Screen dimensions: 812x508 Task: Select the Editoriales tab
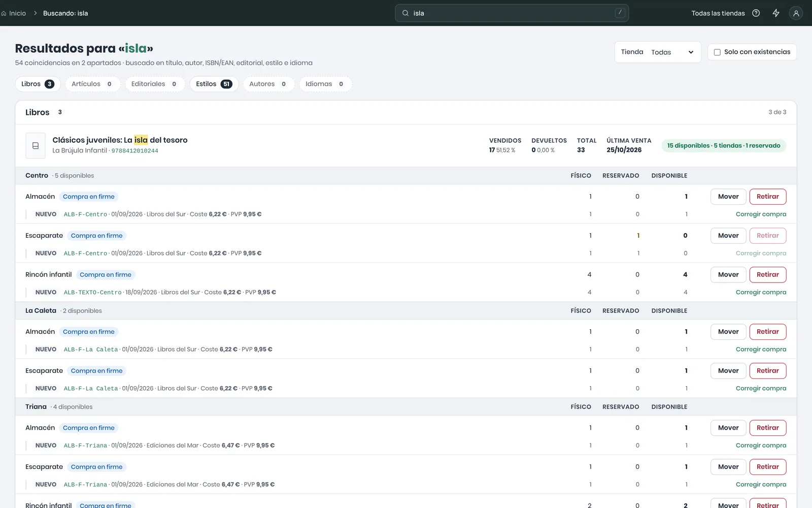(x=154, y=84)
